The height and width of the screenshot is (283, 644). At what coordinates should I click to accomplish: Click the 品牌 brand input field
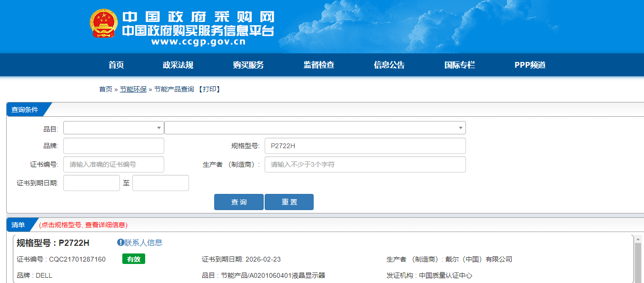point(114,146)
